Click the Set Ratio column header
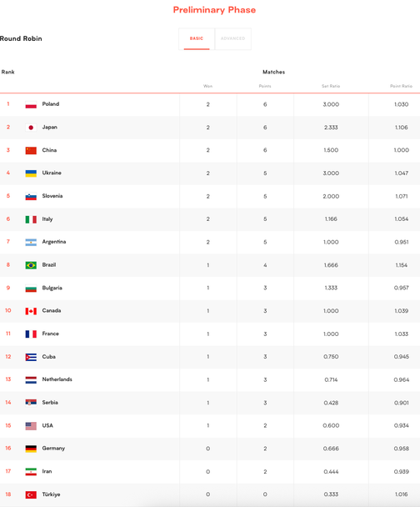This screenshot has width=420, height=507. pyautogui.click(x=331, y=86)
